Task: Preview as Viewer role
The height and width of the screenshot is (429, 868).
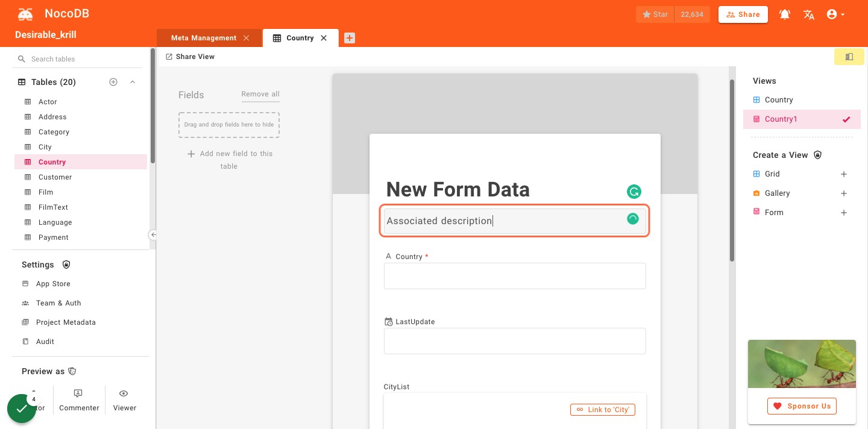Action: 124,401
